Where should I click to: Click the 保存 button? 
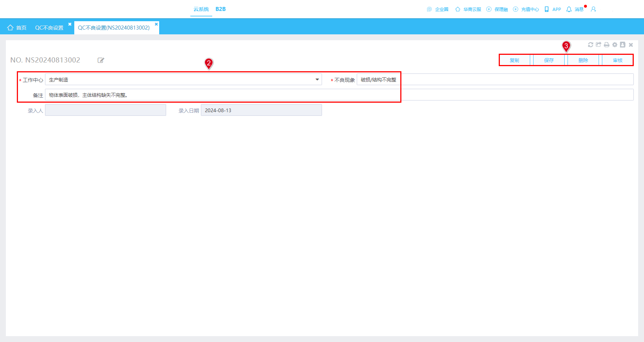click(x=549, y=60)
